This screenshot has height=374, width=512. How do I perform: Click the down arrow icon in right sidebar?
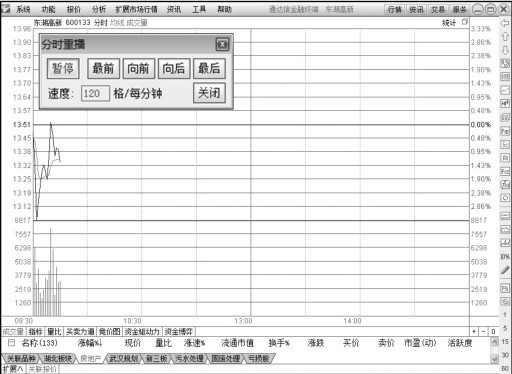505,50
